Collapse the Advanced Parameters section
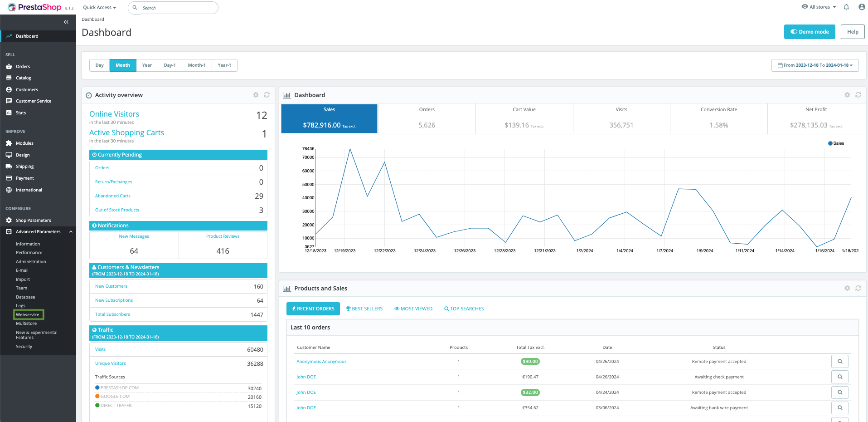This screenshot has height=422, width=868. [x=71, y=232]
